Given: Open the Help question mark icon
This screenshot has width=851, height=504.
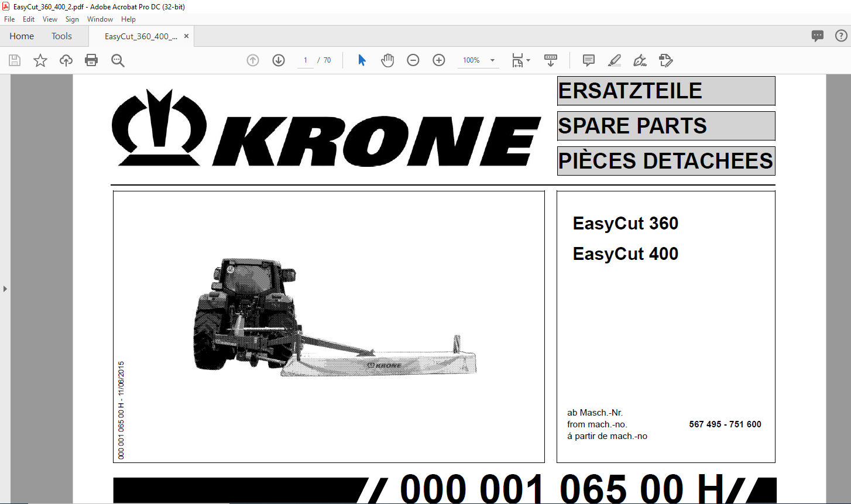Looking at the screenshot, I should click(840, 36).
